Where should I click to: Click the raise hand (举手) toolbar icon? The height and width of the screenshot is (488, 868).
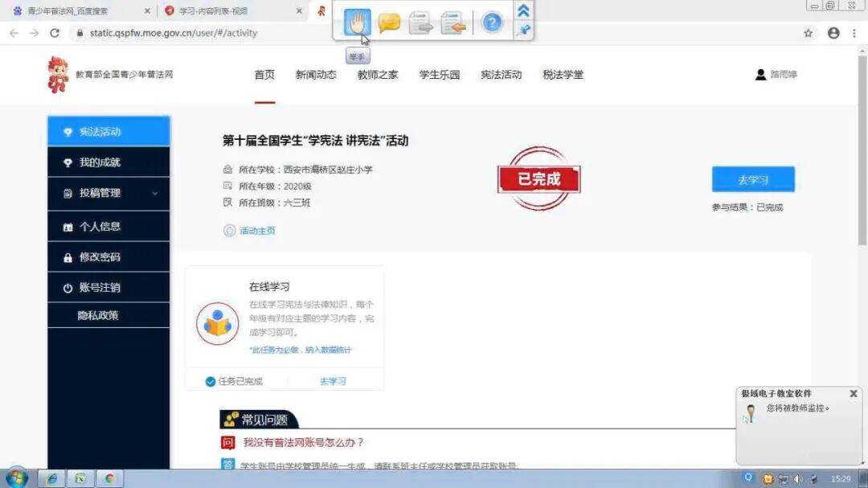click(357, 23)
